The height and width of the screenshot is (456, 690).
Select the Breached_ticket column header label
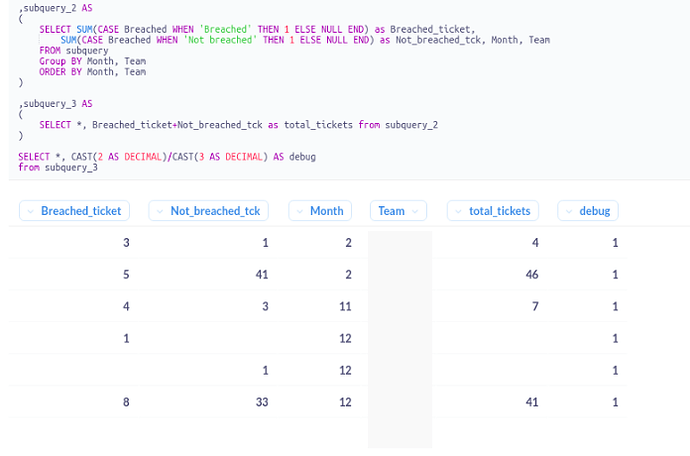pyautogui.click(x=81, y=211)
